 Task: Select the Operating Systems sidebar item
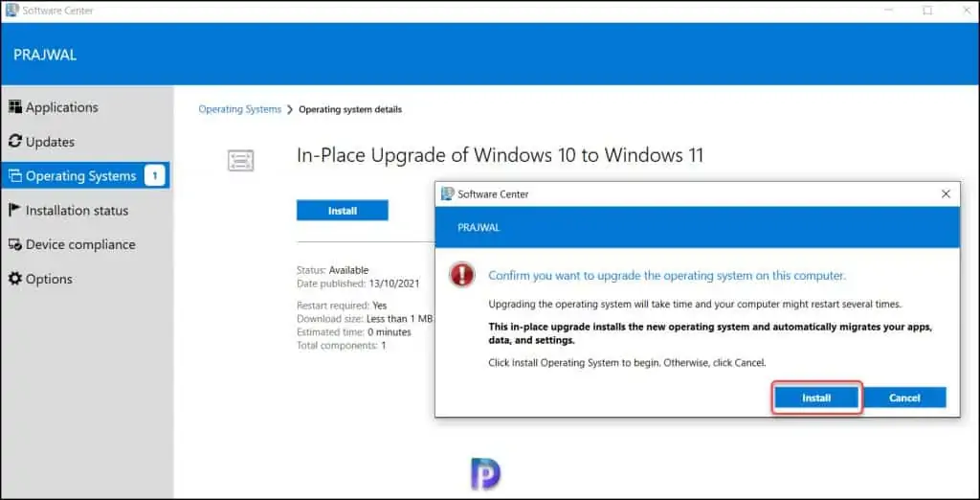(85, 176)
